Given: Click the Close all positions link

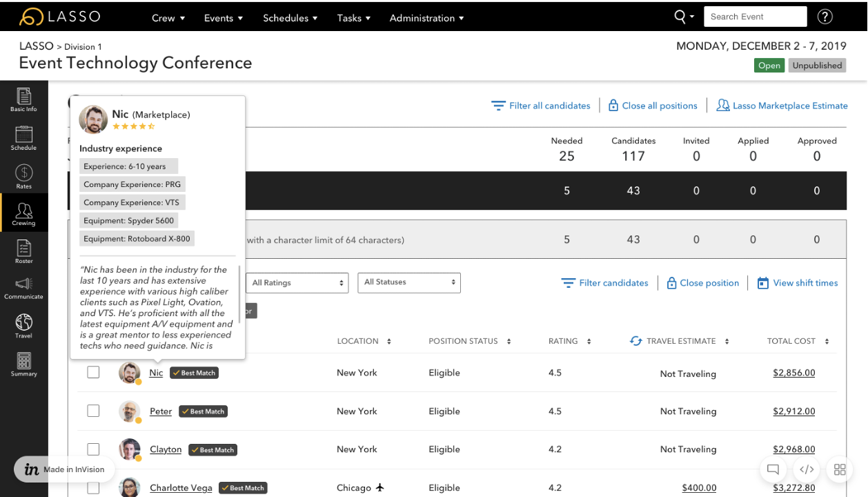Looking at the screenshot, I should pyautogui.click(x=653, y=106).
